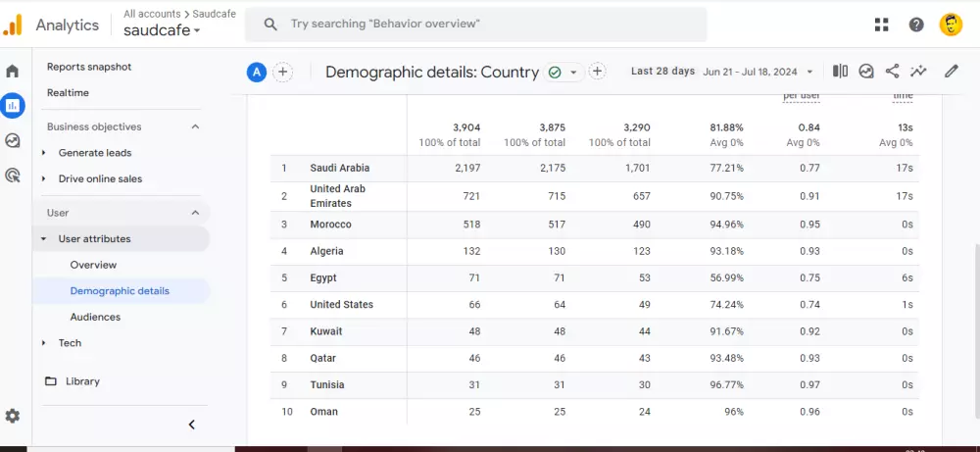Viewport: 980px width, 452px height.
Task: Click the Library link in sidebar
Action: (82, 381)
